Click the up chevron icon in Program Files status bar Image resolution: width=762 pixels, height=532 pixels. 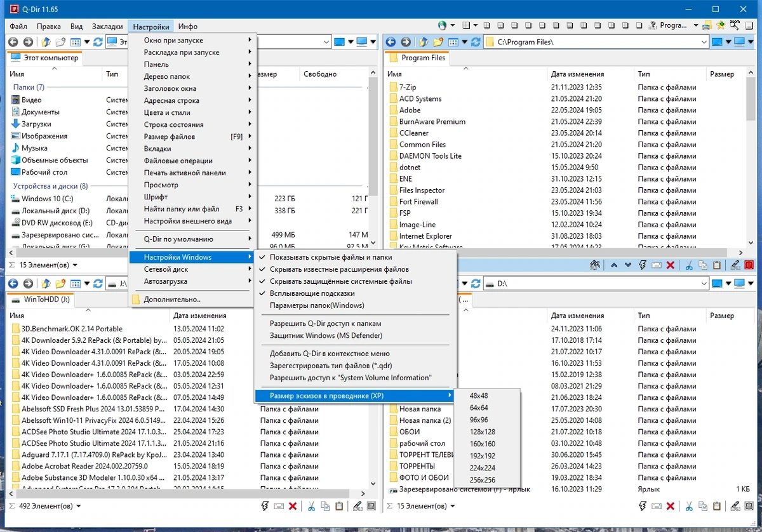pos(614,265)
